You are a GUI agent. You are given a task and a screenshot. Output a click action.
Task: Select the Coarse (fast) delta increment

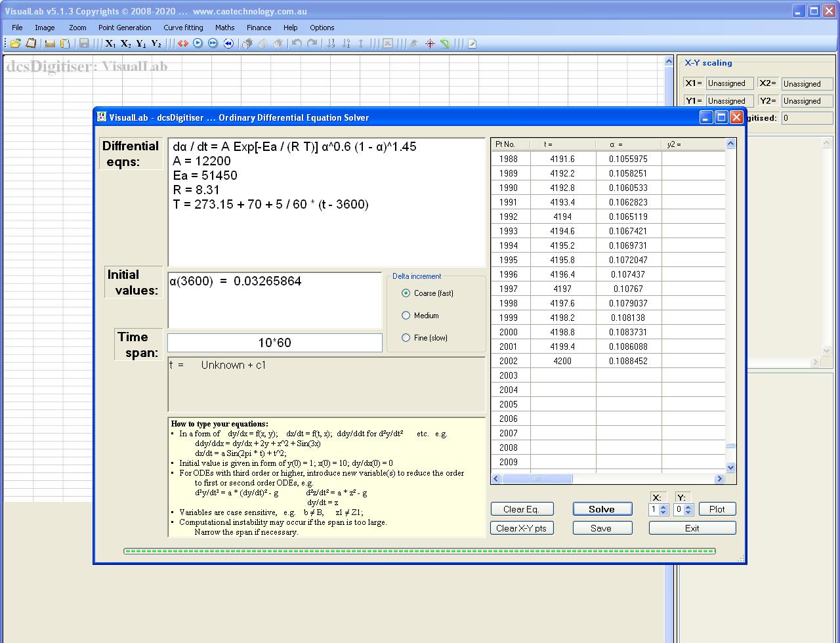(x=406, y=293)
